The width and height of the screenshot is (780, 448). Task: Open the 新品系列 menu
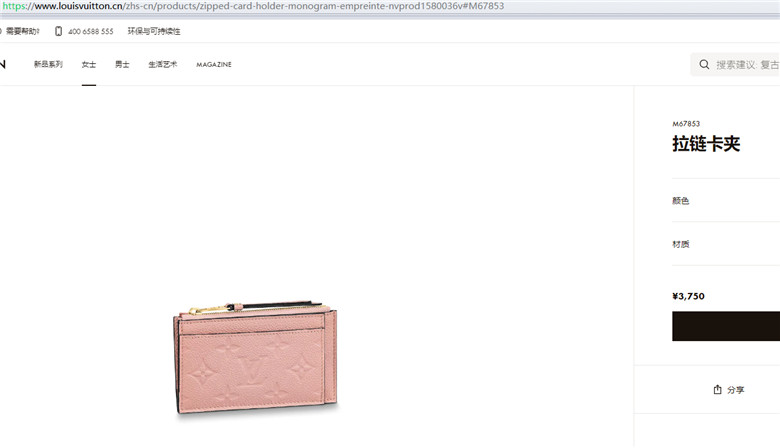(x=48, y=64)
